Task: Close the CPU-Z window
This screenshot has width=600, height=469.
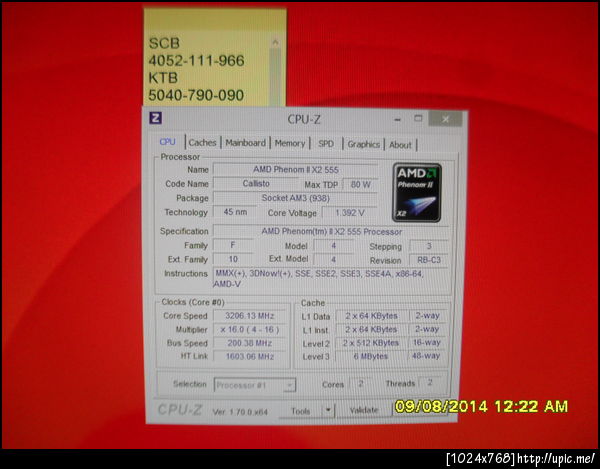Action: coord(445,119)
